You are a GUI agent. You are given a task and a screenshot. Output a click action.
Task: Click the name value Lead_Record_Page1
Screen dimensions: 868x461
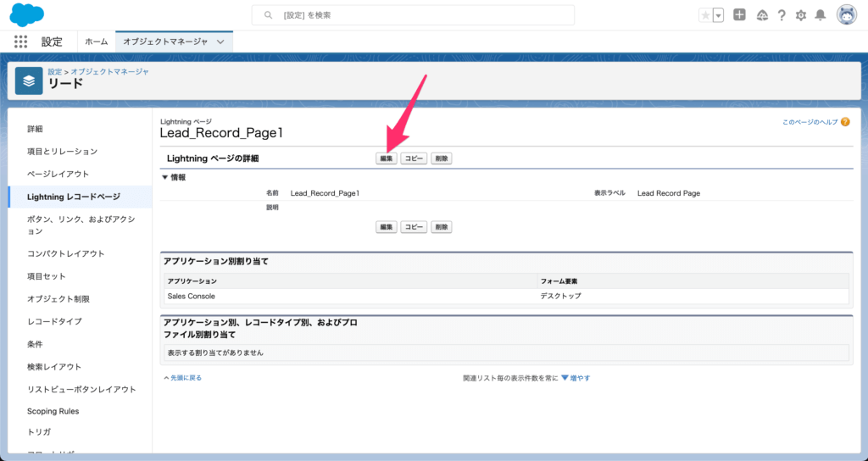point(325,193)
